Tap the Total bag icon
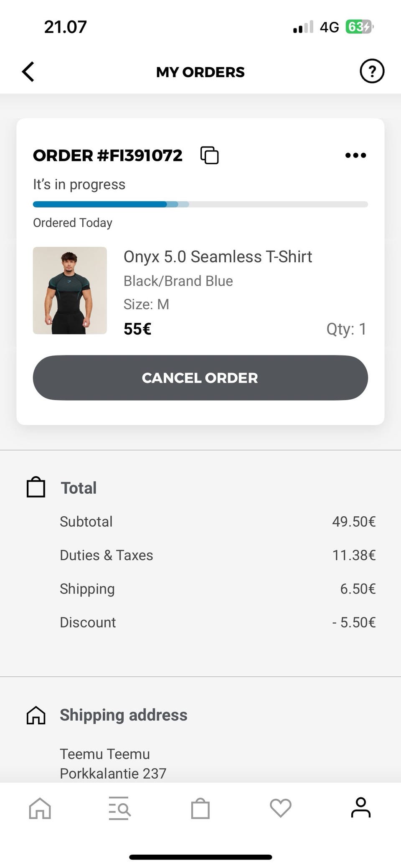Screen dimensions: 401x868 [36, 487]
